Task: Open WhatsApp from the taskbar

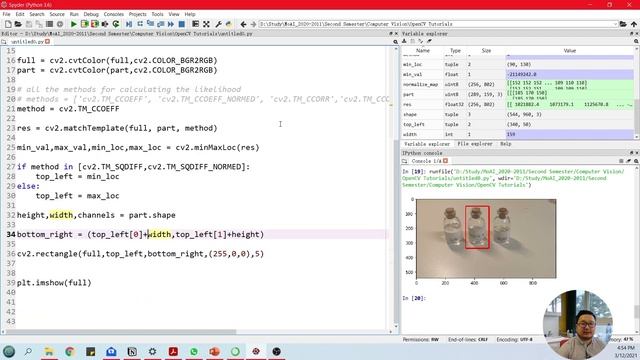Action: pos(194,351)
